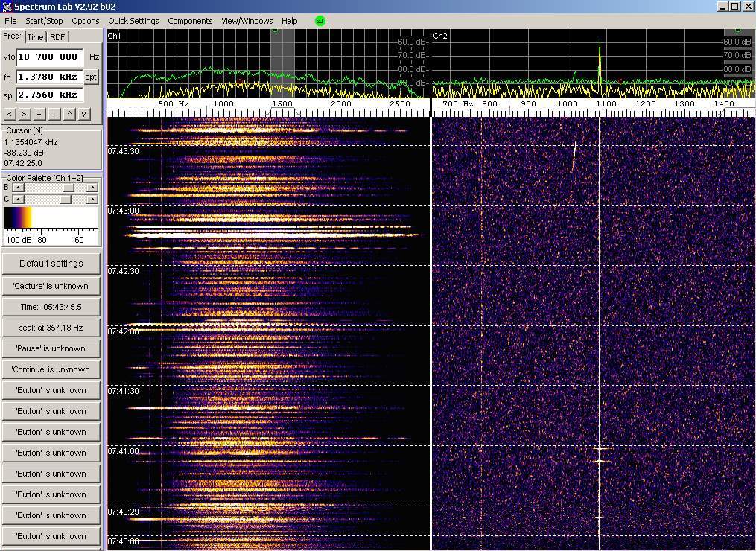Click the '-' zoom out frequency button

(54, 114)
